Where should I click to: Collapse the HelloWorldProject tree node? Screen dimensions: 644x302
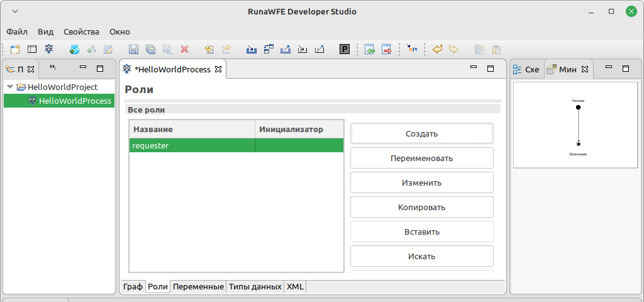[x=10, y=87]
